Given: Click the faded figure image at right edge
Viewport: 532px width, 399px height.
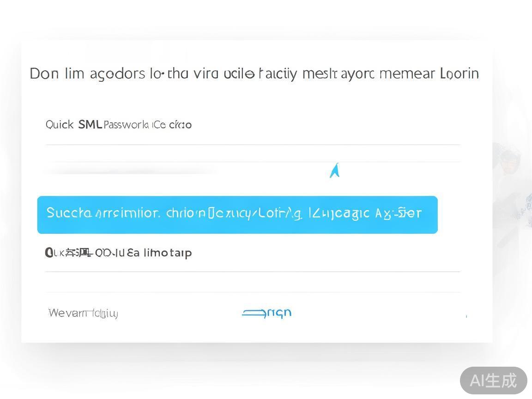Looking at the screenshot, I should coord(512,190).
